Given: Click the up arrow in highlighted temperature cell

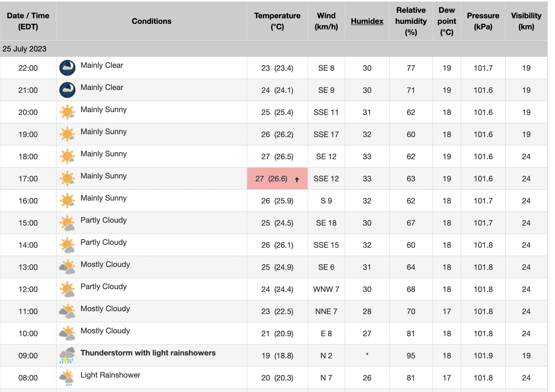Looking at the screenshot, I should click(297, 179).
